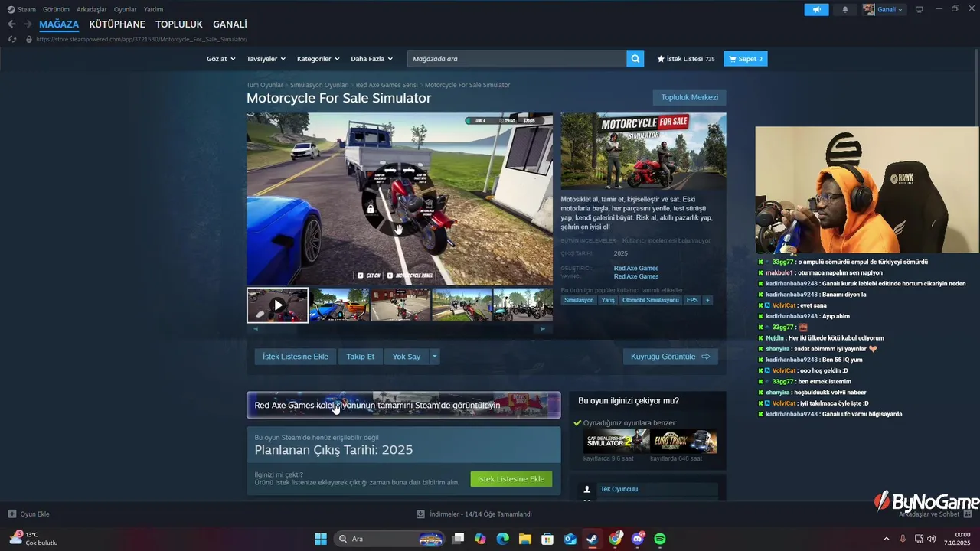Open Copilot from the taskbar
This screenshot has height=551, width=980.
click(x=480, y=539)
